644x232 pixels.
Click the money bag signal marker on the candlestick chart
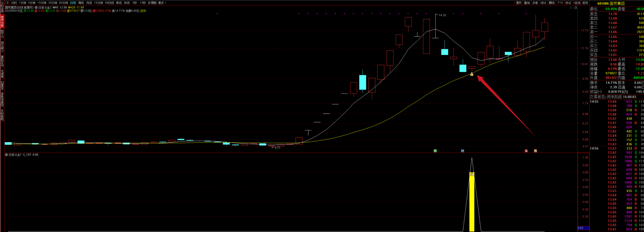[472, 74]
